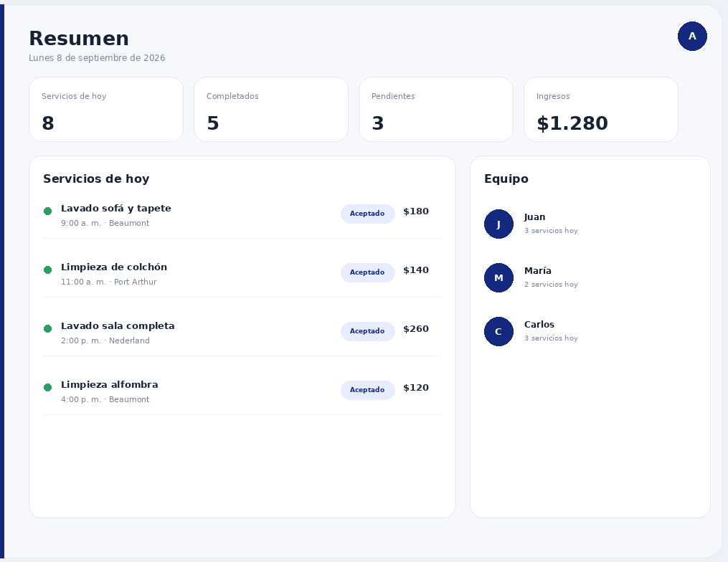Click Aceptado badge for Limpieza de colchón

(x=368, y=273)
